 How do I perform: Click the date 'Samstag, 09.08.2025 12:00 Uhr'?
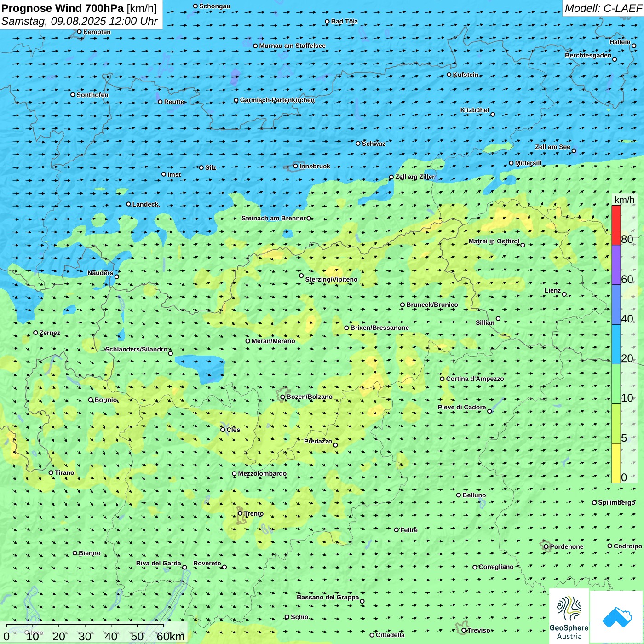(80, 21)
